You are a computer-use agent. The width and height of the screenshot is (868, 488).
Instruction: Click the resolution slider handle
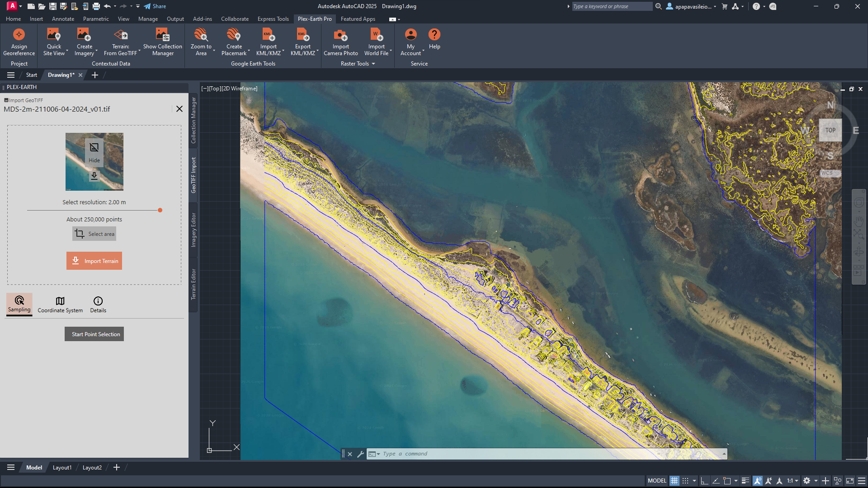pos(160,210)
